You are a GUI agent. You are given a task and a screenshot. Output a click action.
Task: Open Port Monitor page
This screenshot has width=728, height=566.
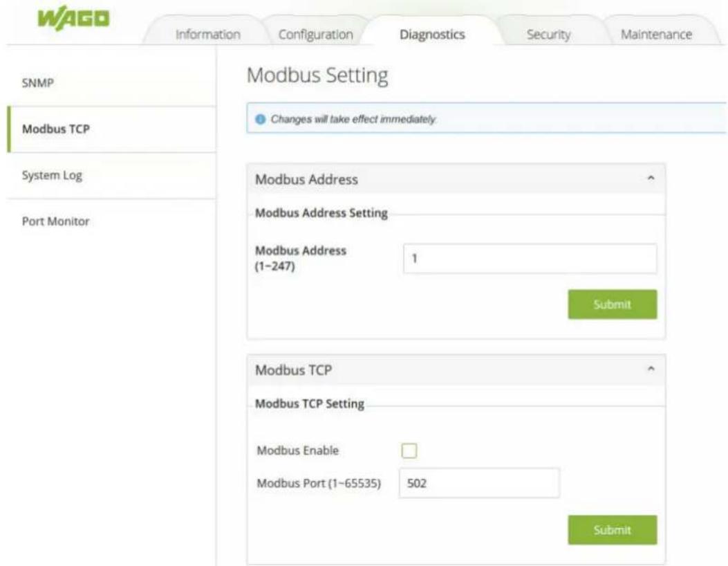tap(112, 221)
